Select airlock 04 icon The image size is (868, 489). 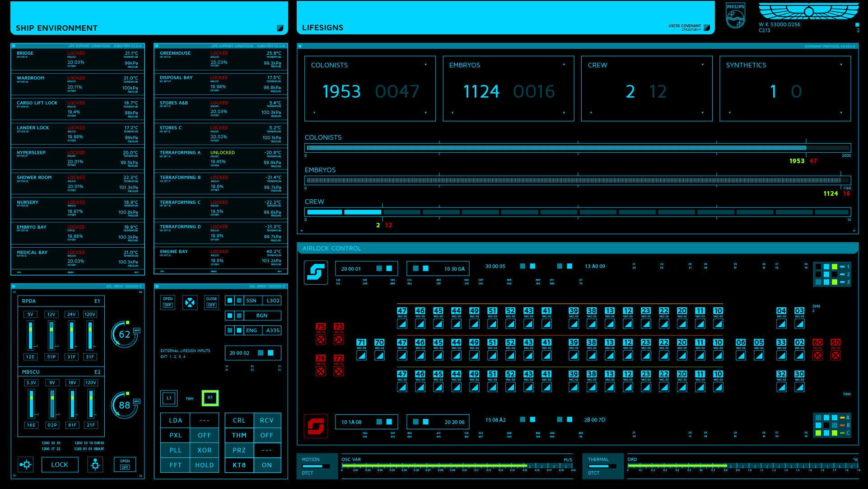click(x=781, y=324)
